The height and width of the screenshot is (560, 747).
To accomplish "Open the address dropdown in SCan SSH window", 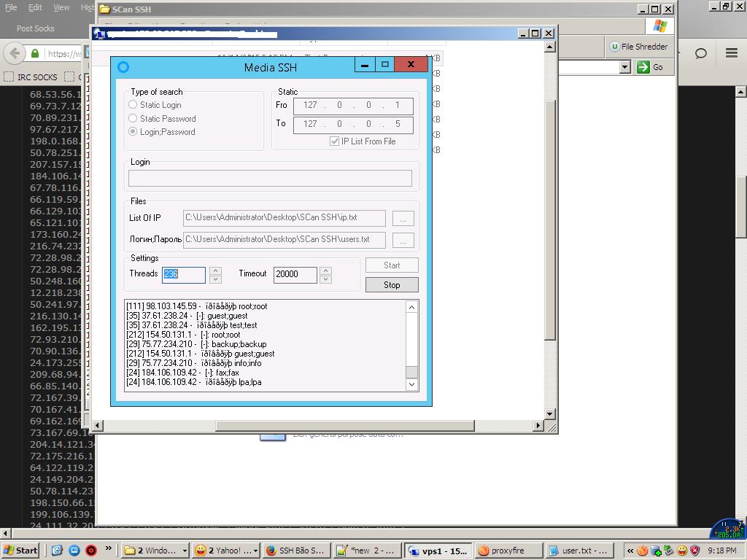I will click(625, 67).
